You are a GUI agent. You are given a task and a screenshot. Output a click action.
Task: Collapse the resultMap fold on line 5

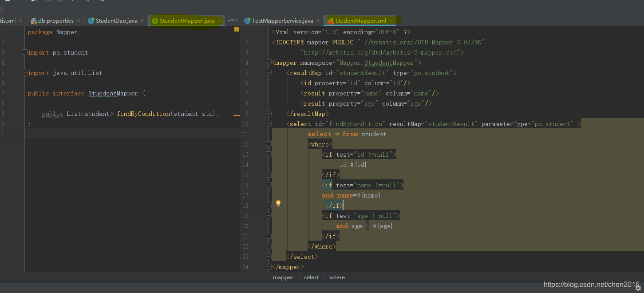(x=269, y=73)
